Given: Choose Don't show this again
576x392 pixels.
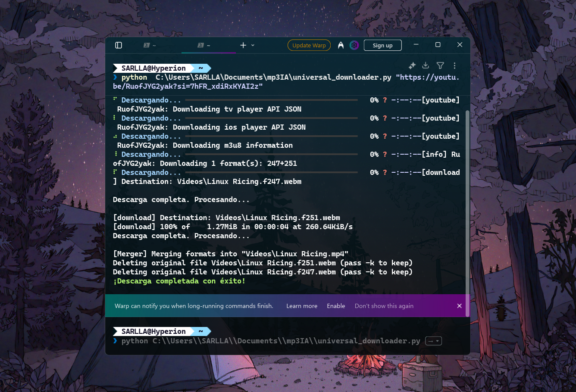Looking at the screenshot, I should pos(384,306).
